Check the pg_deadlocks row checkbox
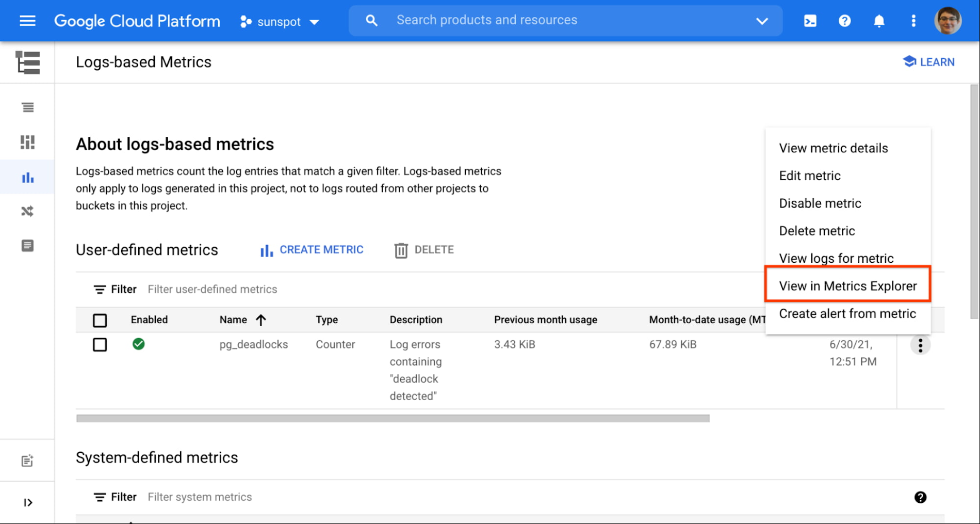The image size is (980, 524). tap(100, 344)
